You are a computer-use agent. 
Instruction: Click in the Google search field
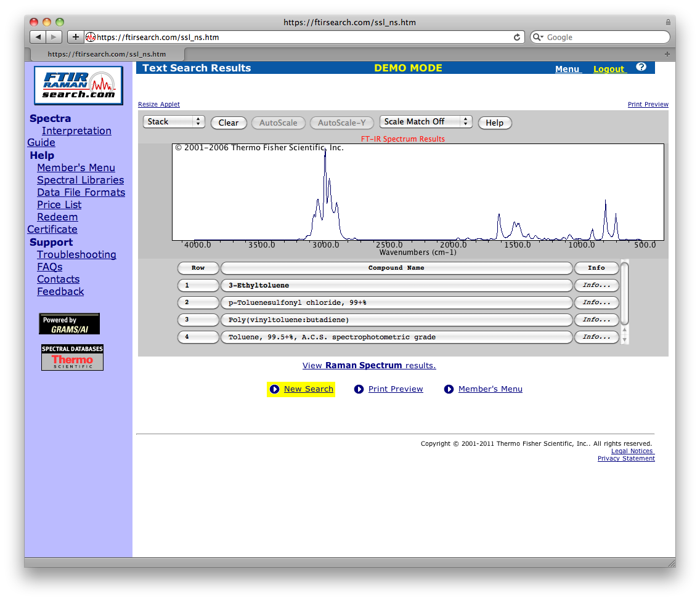click(x=606, y=37)
